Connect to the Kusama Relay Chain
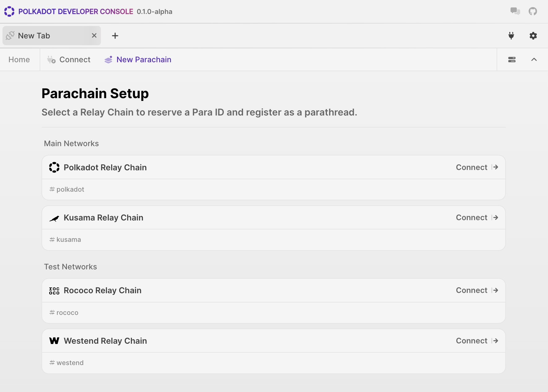 [477, 218]
